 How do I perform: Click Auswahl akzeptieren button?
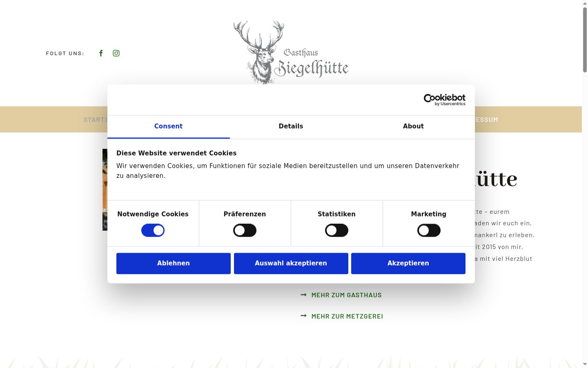[x=291, y=263]
